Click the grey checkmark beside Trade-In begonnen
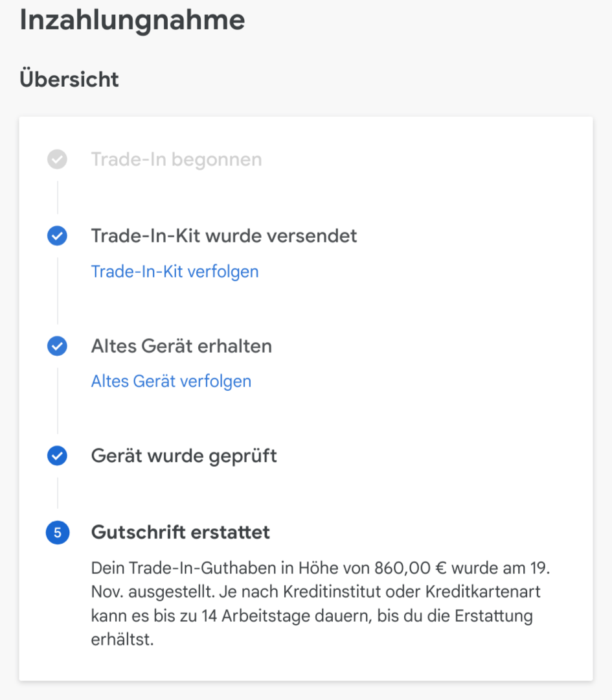Viewport: 612px width, 700px height. tap(57, 159)
